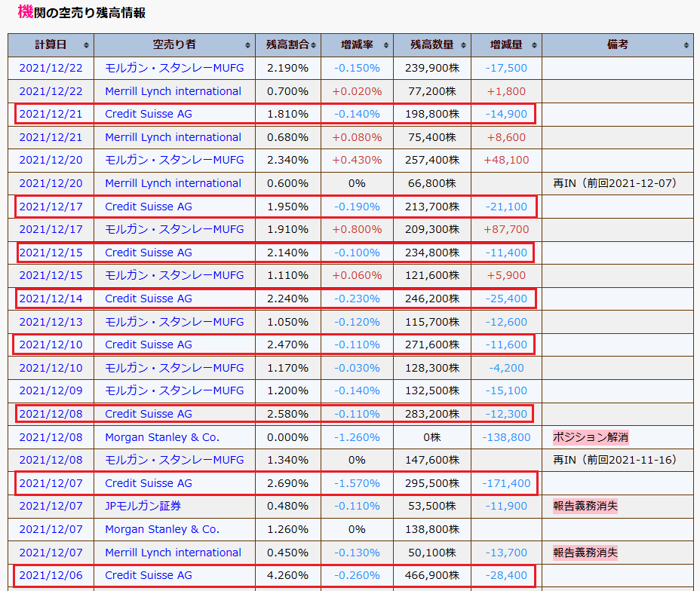Click the -171,400 decrease value cell
This screenshot has width=700, height=591.
[x=505, y=483]
